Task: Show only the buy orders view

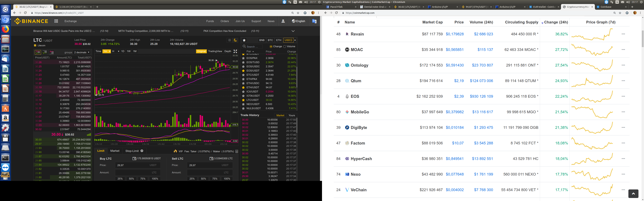Action: tap(45, 52)
